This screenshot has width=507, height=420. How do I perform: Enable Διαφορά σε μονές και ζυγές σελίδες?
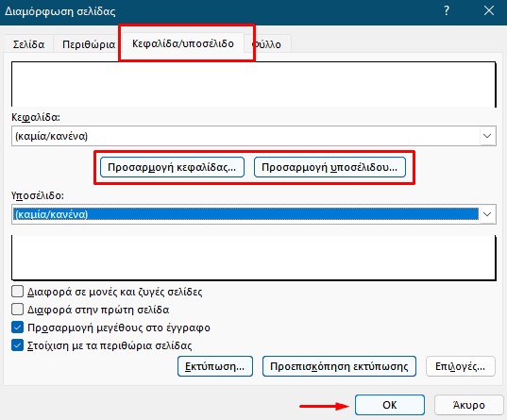[17, 292]
